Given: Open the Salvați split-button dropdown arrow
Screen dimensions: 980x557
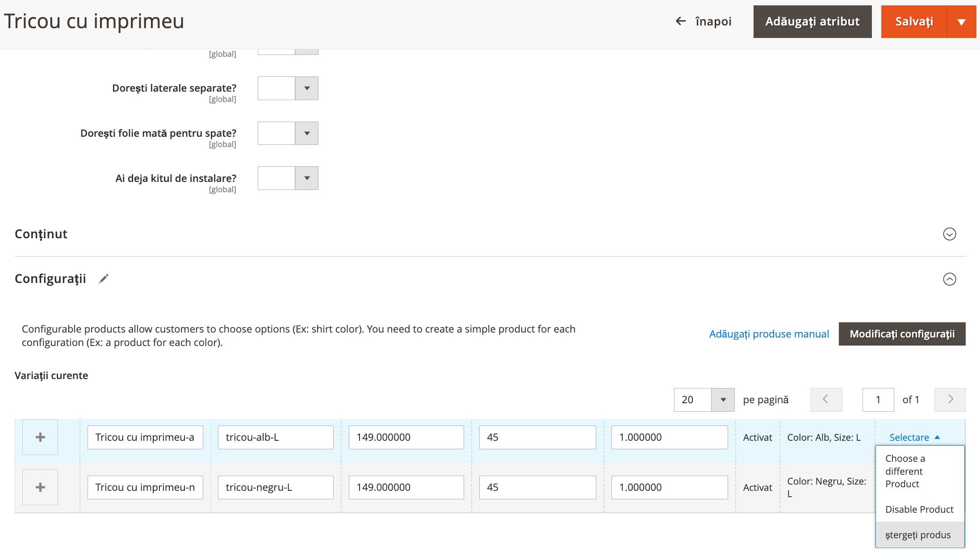Looking at the screenshot, I should pyautogui.click(x=961, y=21).
